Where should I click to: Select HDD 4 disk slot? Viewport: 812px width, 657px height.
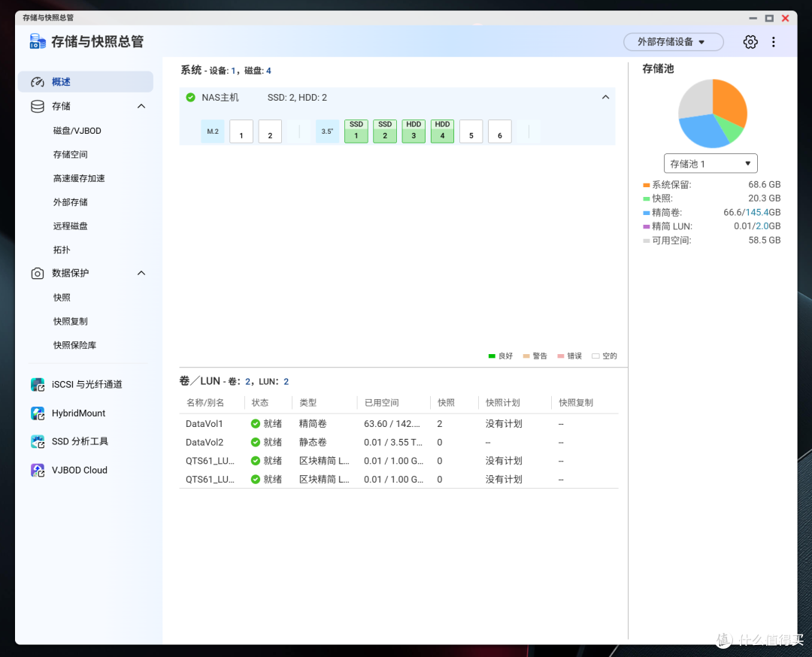(x=442, y=131)
